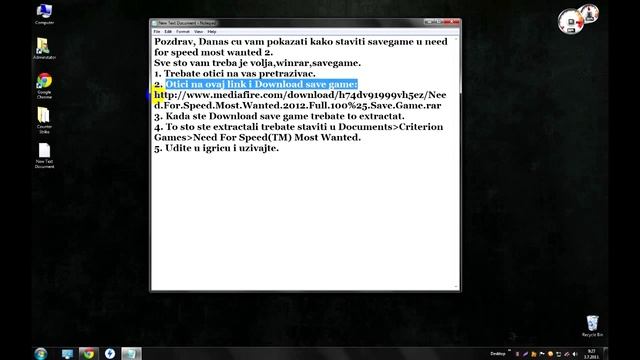Select the Administrator folder on desktop
Screen dimensions: 640x360
point(44,49)
